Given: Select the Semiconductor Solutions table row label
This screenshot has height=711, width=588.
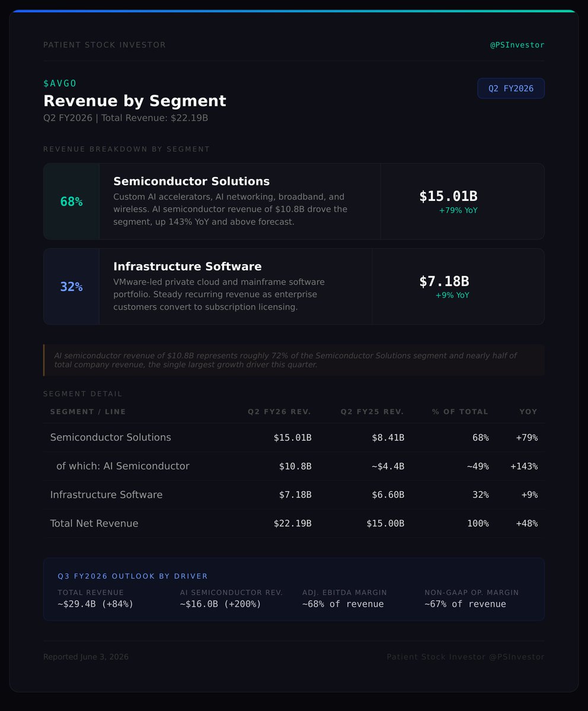Looking at the screenshot, I should (111, 437).
